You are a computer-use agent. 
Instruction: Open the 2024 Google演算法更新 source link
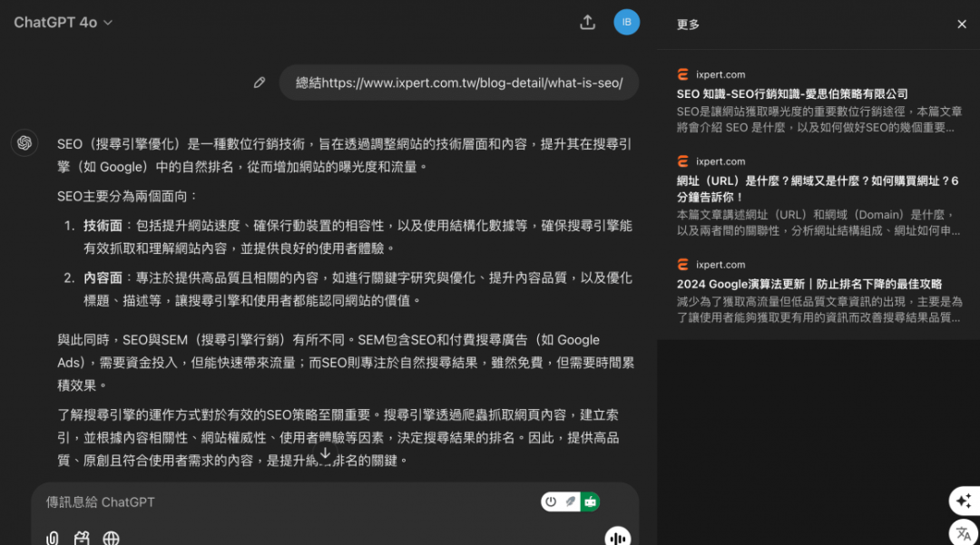pos(808,284)
